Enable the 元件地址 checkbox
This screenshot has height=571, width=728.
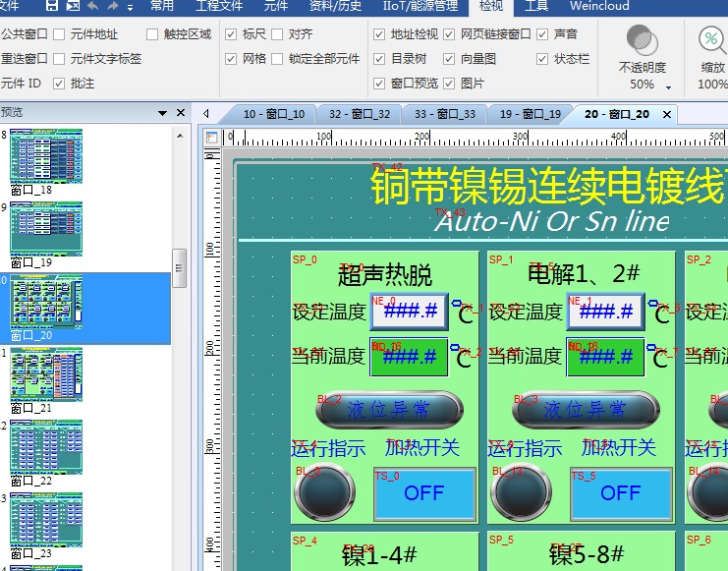pos(60,34)
